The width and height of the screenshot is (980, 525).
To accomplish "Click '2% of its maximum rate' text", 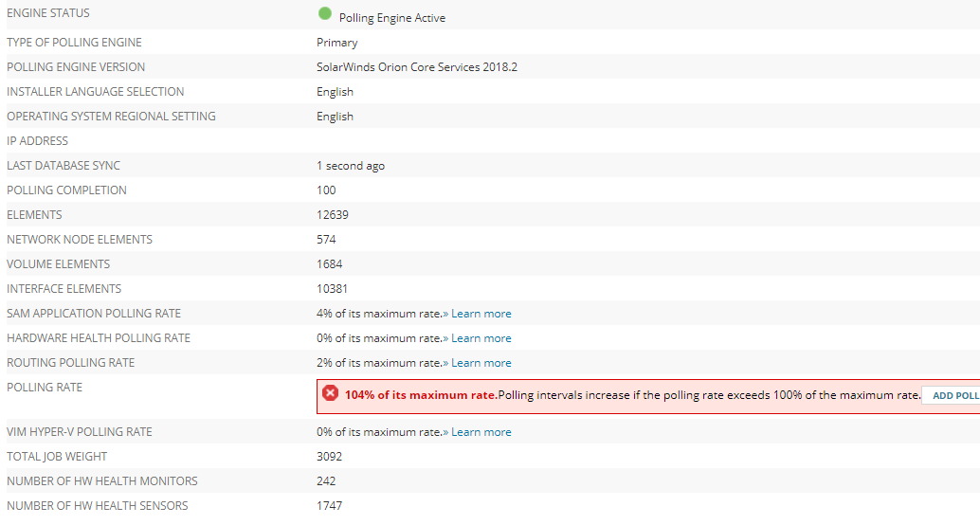I will (x=379, y=363).
